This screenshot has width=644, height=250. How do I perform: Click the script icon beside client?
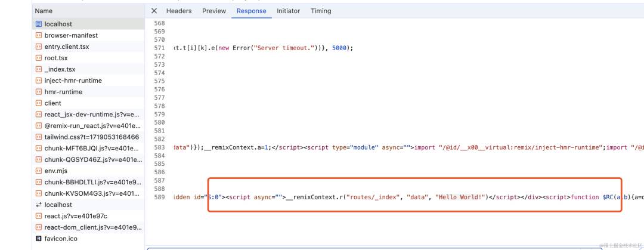coord(39,103)
